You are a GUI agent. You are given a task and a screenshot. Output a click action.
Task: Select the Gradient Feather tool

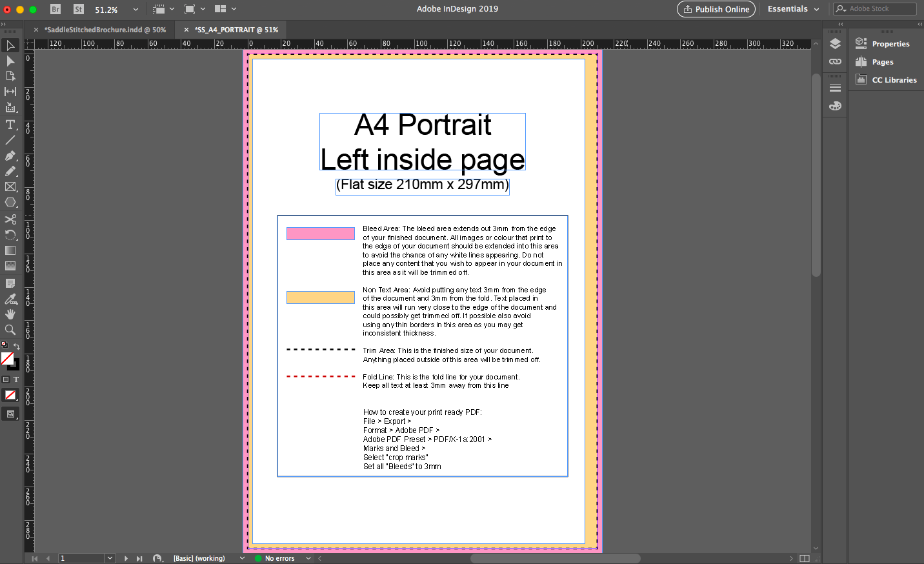pos(10,266)
